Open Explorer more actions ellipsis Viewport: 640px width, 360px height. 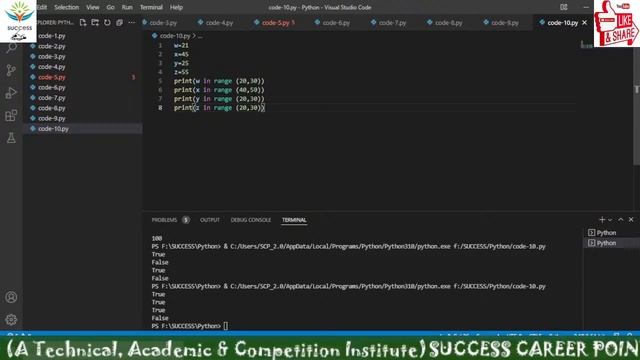[x=131, y=22]
